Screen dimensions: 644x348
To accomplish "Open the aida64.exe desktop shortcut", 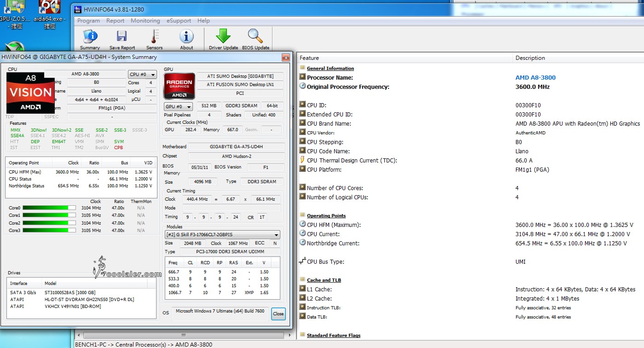I will [50, 14].
